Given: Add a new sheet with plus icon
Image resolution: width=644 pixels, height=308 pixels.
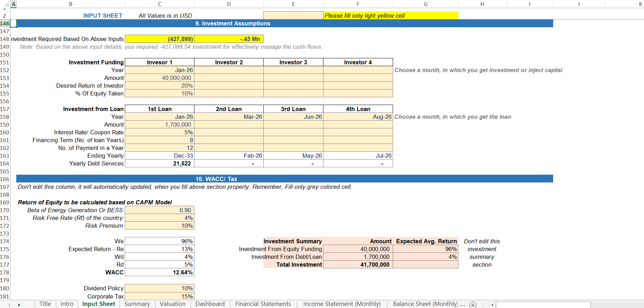Looking at the screenshot, I should 473,305.
